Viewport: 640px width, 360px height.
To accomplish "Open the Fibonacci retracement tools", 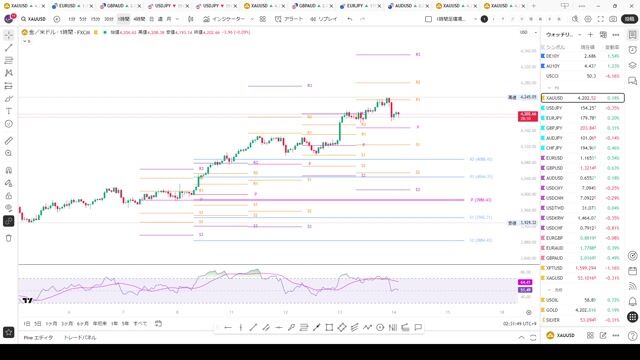I will click(9, 60).
